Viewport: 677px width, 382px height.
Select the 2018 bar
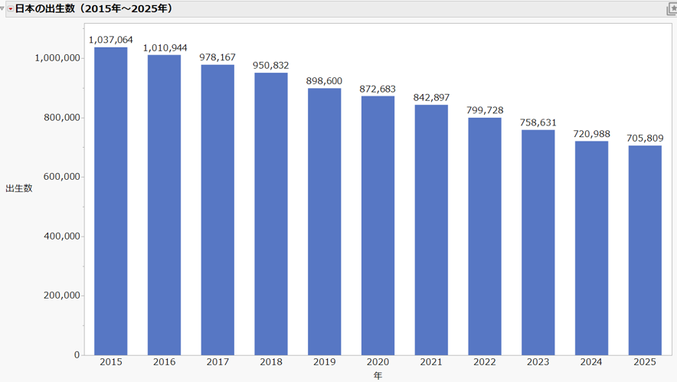coord(271,214)
